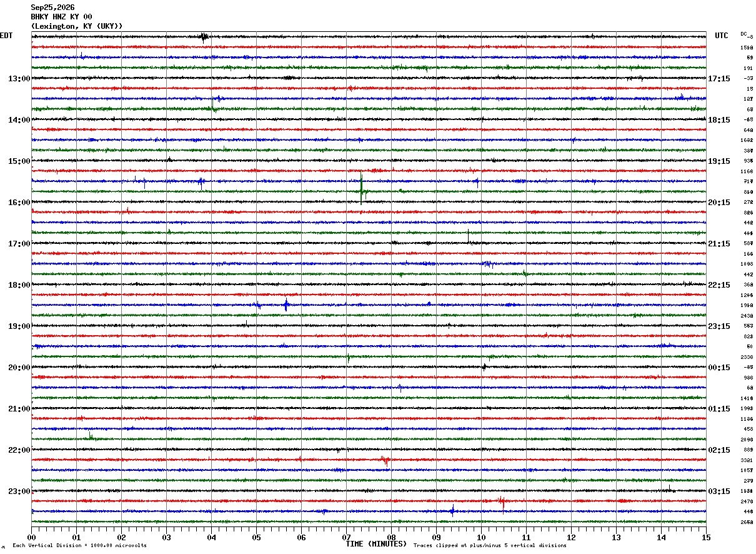Image resolution: width=756 pixels, height=554 pixels.
Task: Click the EDT timezone label
Action: pos(6,36)
